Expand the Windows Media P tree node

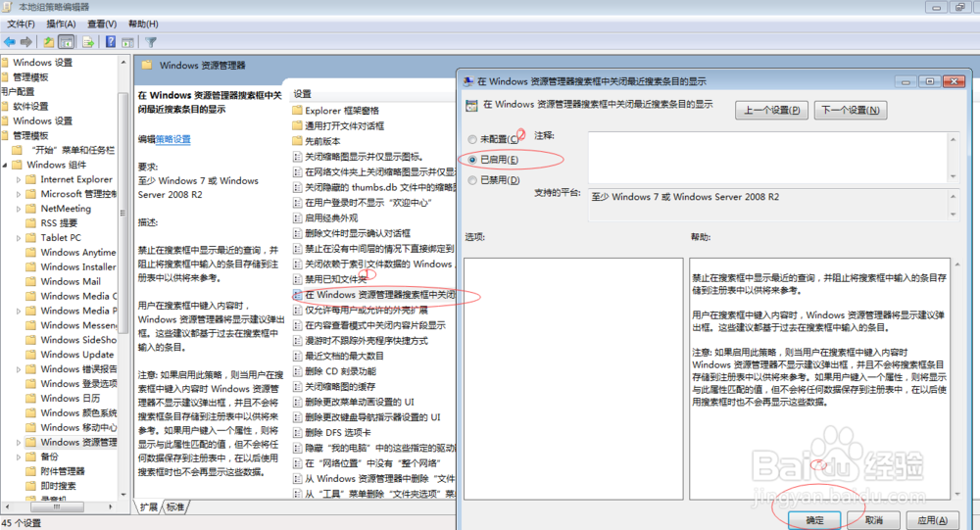(18, 311)
